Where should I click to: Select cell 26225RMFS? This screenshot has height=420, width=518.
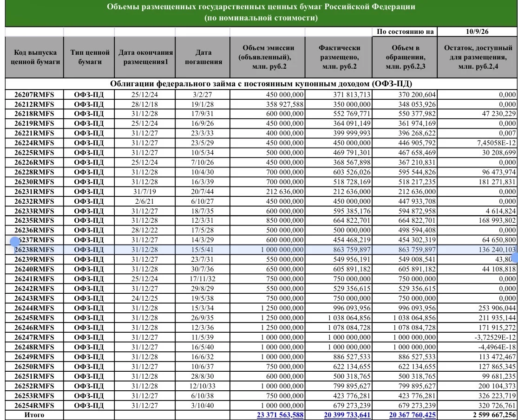(34, 153)
